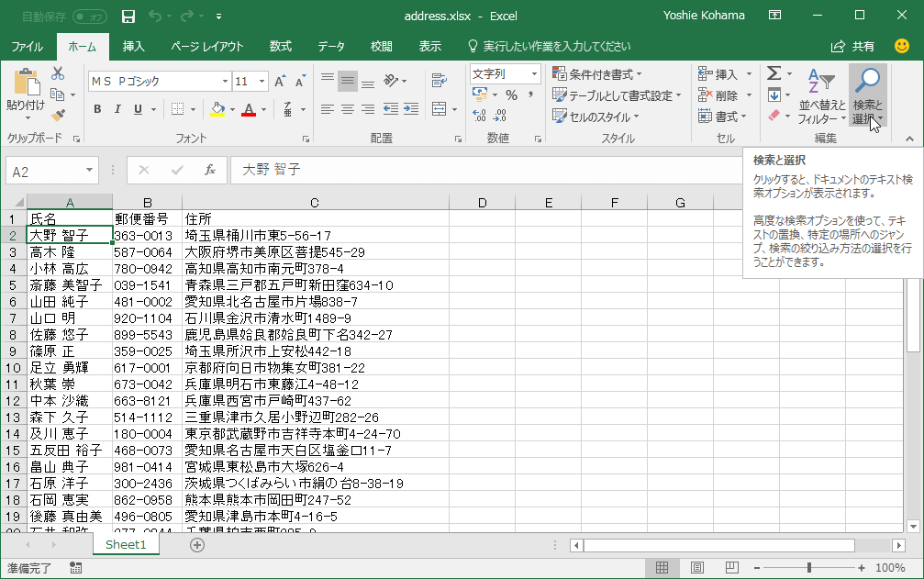Click the increase indent icon

pos(411,109)
